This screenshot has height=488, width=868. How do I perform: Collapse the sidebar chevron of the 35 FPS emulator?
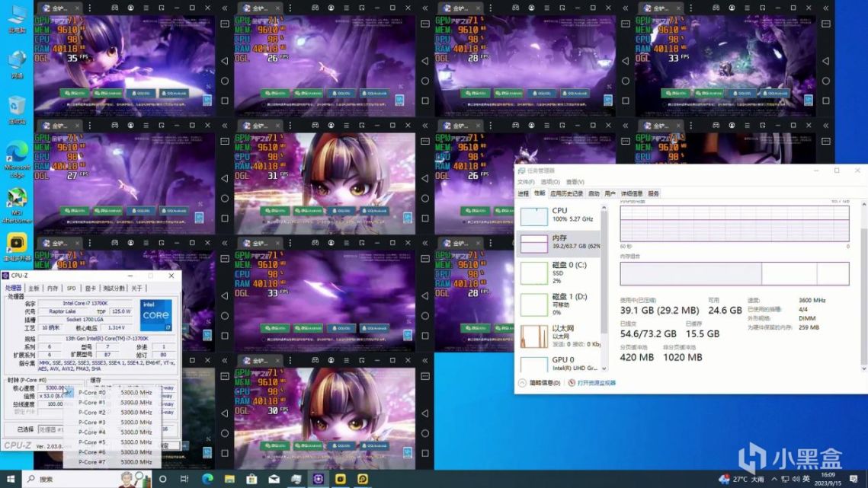[225, 8]
